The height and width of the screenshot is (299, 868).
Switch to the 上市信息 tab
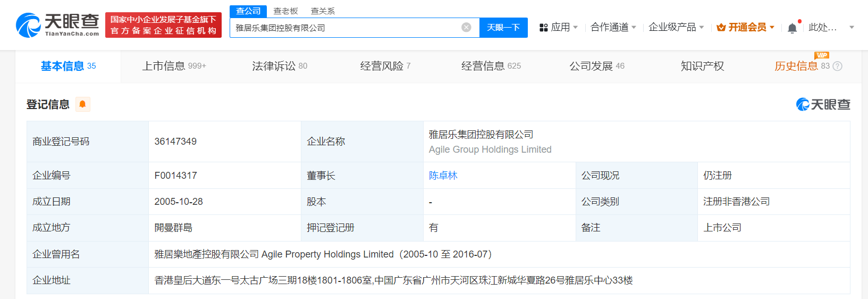coord(174,66)
